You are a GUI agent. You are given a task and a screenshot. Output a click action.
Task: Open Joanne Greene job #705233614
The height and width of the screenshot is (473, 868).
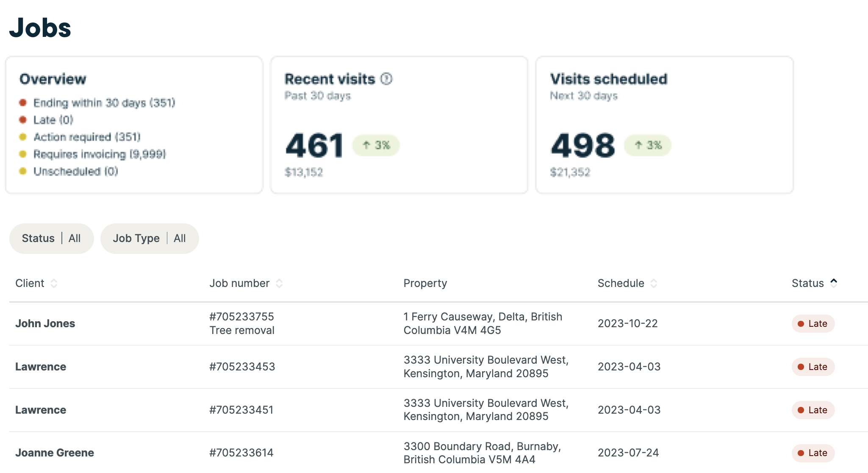click(241, 453)
